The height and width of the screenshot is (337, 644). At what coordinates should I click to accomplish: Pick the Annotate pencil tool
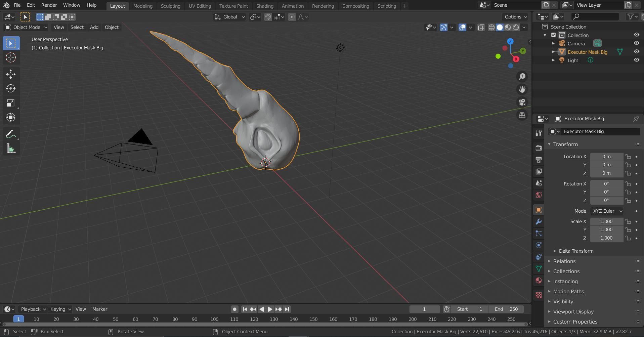coord(11,134)
